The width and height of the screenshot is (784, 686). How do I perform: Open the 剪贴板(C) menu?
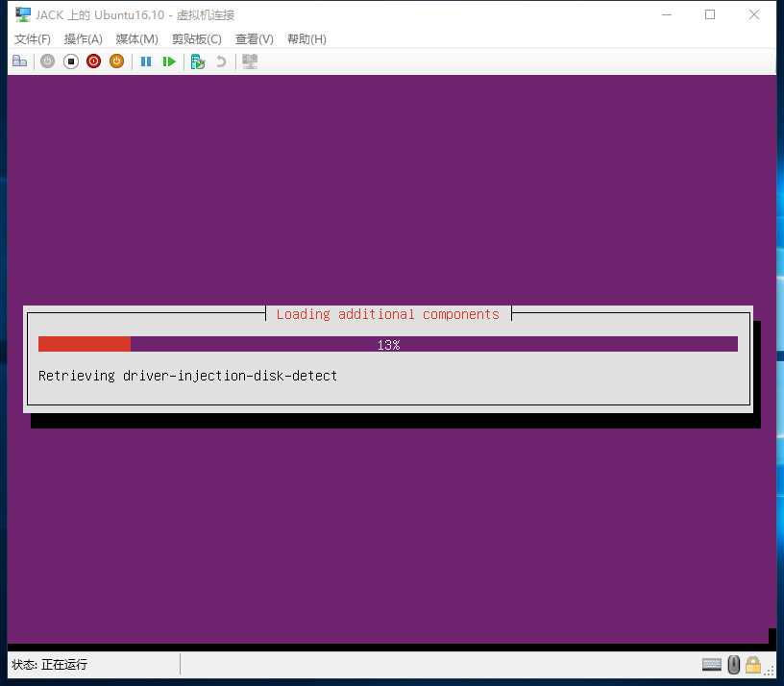pyautogui.click(x=197, y=39)
